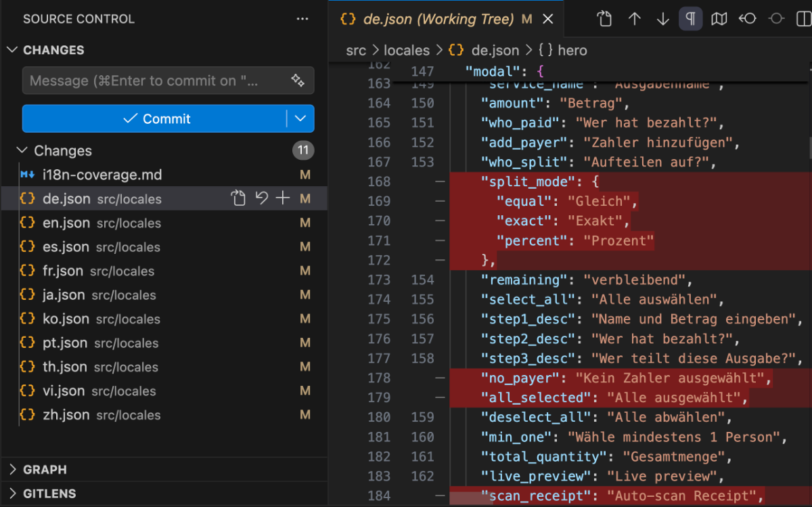Go to previous change arrow
Image resolution: width=812 pixels, height=507 pixels.
tap(634, 19)
